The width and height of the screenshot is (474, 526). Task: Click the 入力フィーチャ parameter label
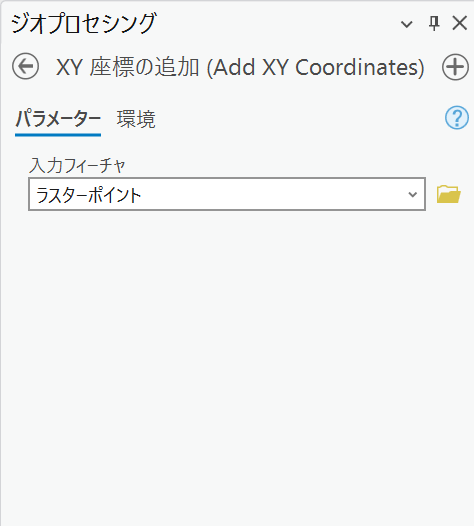[77, 165]
